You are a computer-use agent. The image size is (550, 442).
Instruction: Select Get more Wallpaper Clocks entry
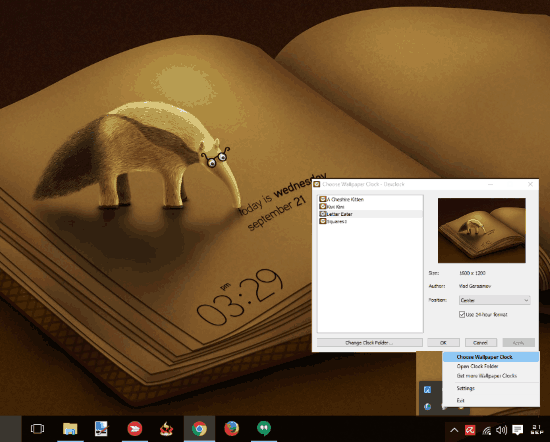coord(491,376)
